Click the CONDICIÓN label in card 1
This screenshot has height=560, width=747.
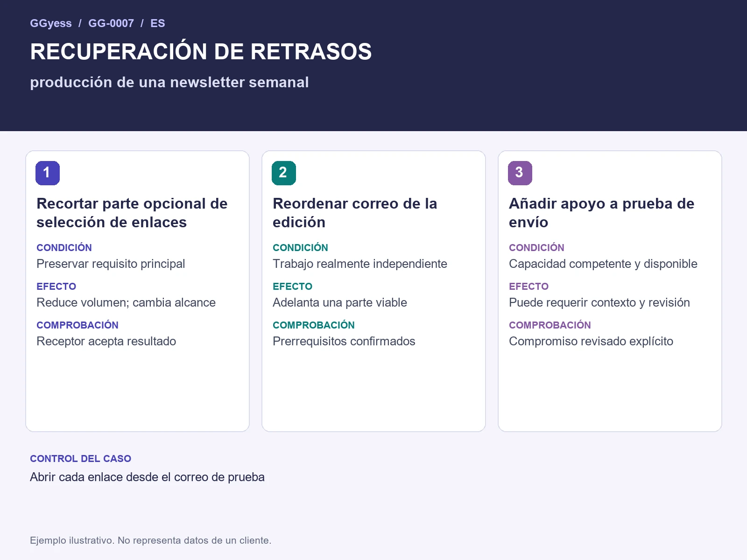64,248
